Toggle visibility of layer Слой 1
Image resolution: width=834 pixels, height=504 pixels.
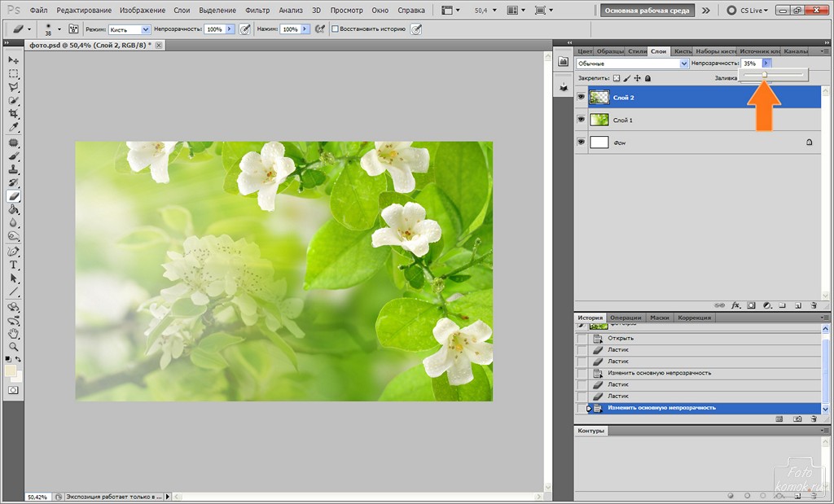[x=582, y=120]
